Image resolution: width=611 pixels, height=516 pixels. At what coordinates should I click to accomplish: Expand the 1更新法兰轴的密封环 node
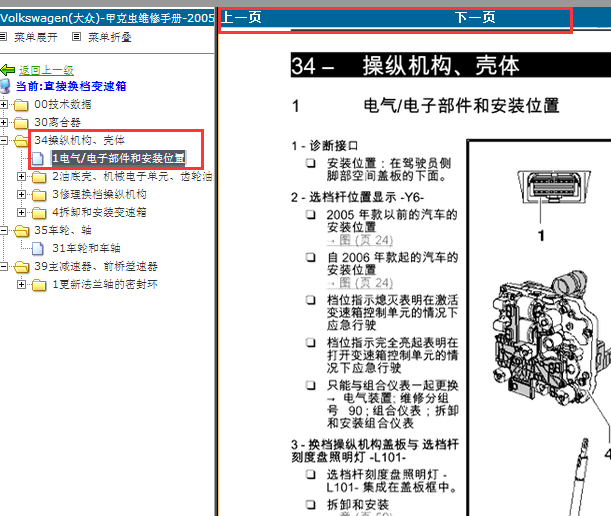[21, 285]
